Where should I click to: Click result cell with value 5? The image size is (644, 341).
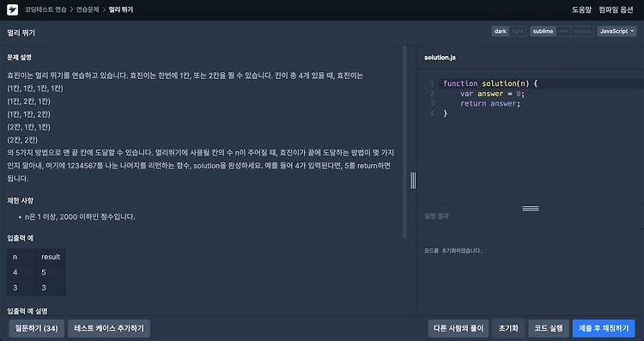click(51, 272)
